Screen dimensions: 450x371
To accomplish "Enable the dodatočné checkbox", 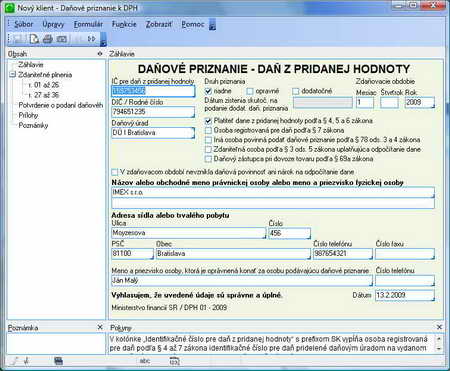I will pyautogui.click(x=295, y=91).
